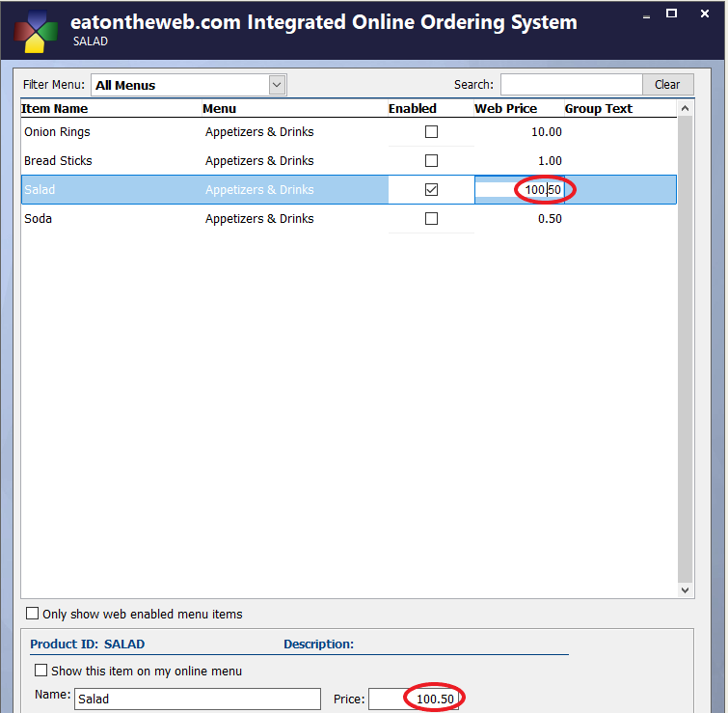Uncheck the Salad enabled checkbox
The height and width of the screenshot is (713, 728).
point(431,189)
